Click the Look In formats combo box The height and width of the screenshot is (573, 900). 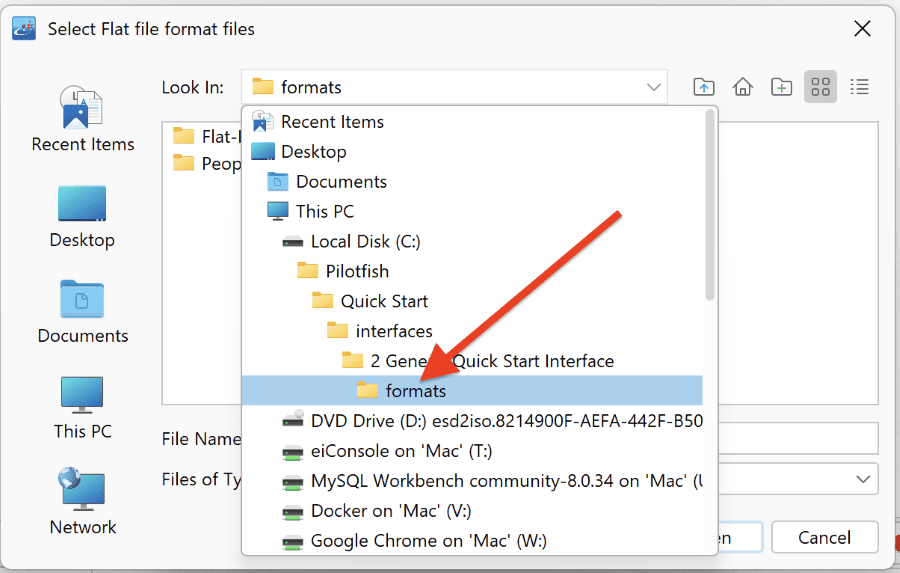[x=453, y=87]
